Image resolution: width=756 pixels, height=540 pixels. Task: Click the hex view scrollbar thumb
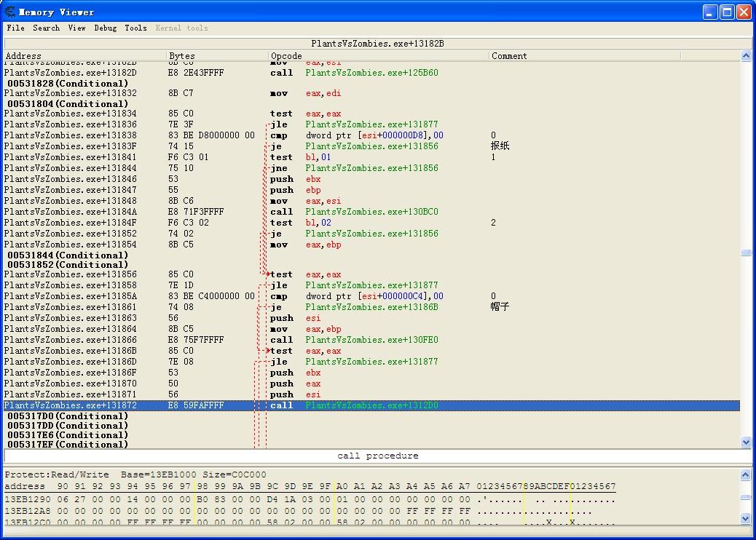click(x=746, y=497)
